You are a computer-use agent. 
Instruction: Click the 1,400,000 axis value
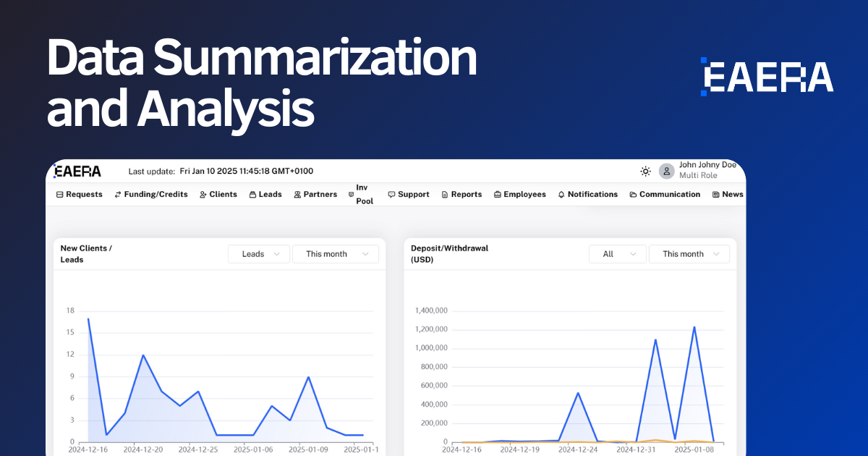pos(431,311)
